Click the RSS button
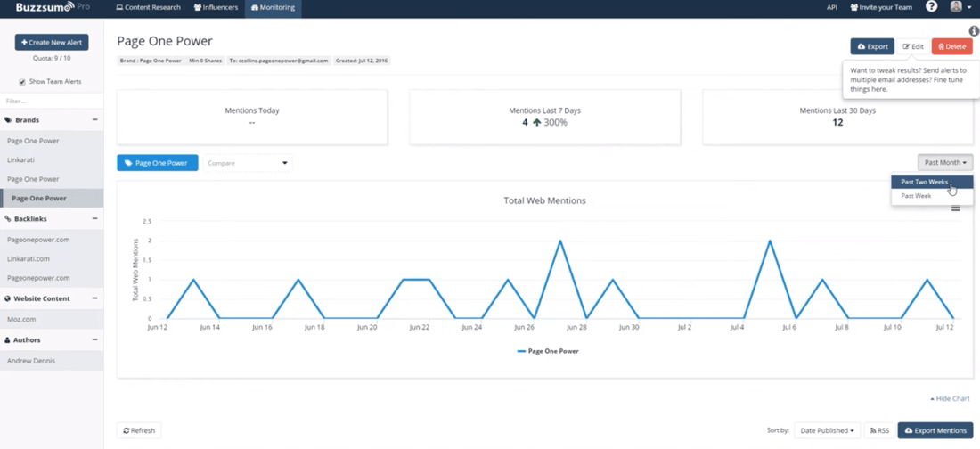The height and width of the screenshot is (449, 980). pyautogui.click(x=879, y=430)
